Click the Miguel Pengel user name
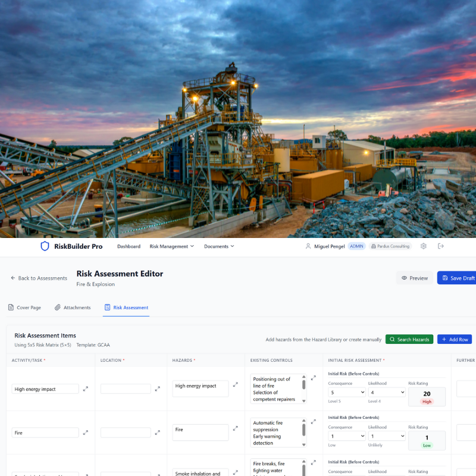This screenshot has width=476, height=476. 330,246
